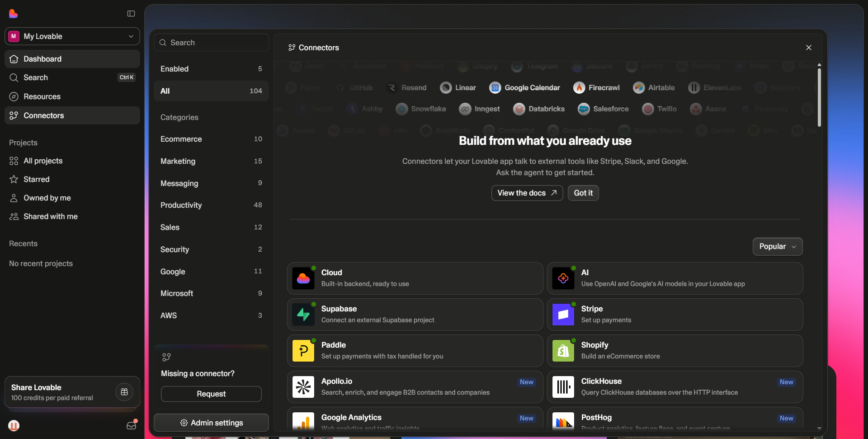The image size is (868, 439).
Task: Dismiss banner with Got it
Action: 583,193
